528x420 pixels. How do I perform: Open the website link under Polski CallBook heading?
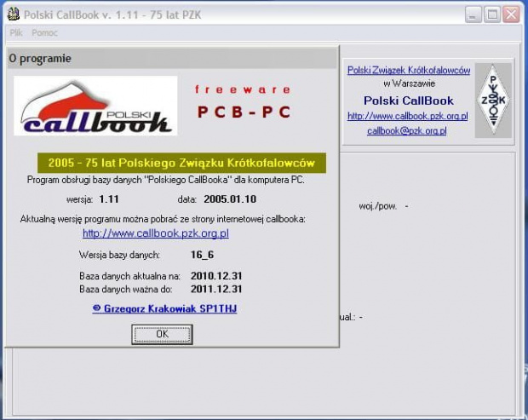[408, 116]
